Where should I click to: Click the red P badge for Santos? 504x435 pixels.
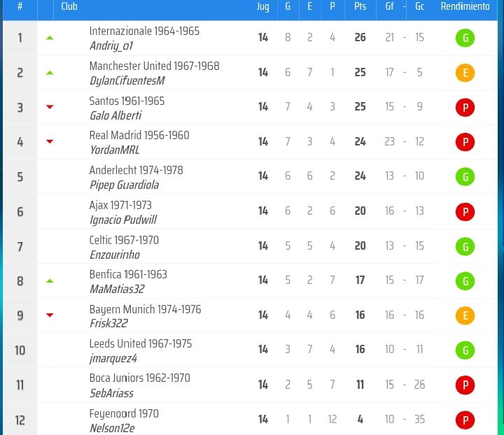point(465,108)
